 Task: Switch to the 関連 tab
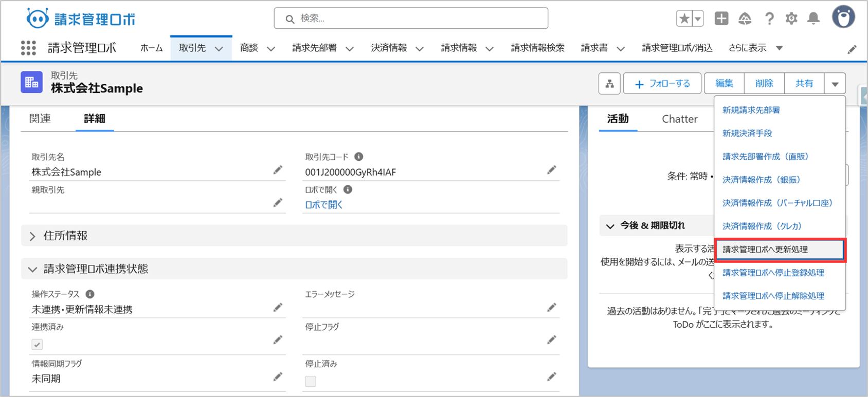(x=40, y=119)
